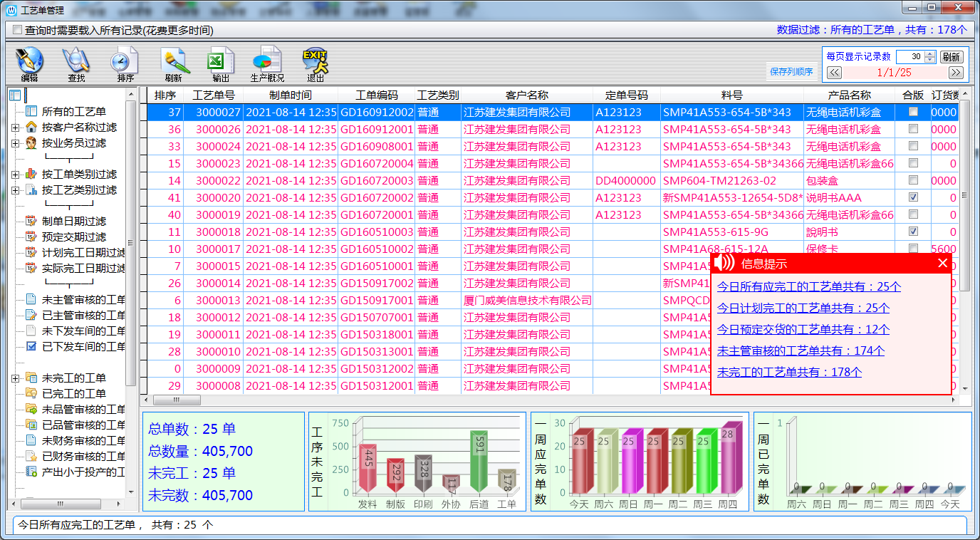Click 保存列顺序 link

coord(791,71)
